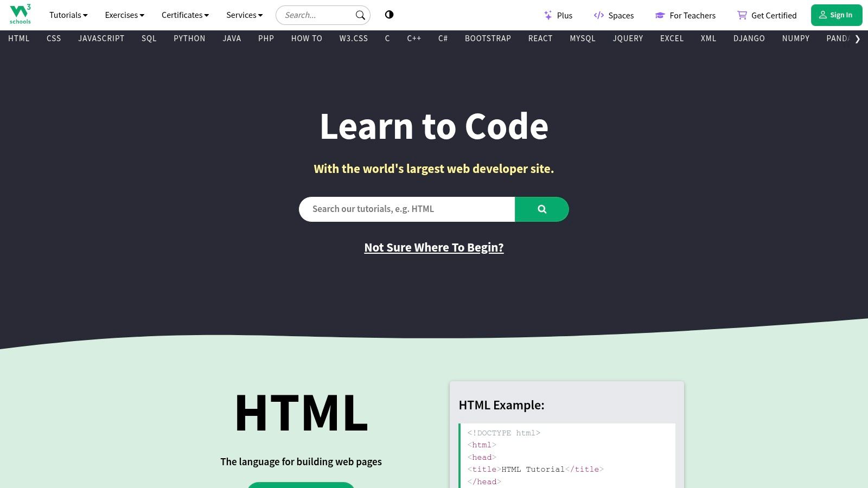Toggle dark mode with the contrast icon

[389, 15]
